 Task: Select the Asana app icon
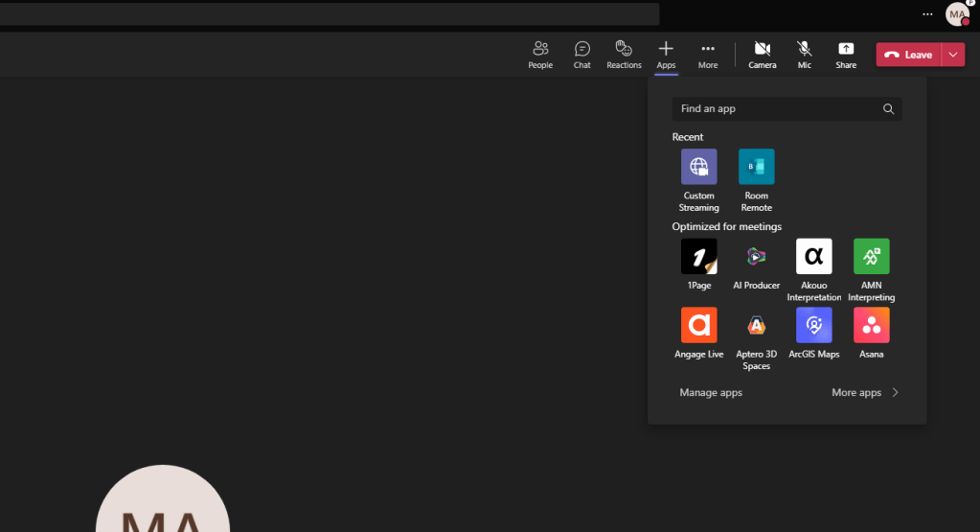coord(871,326)
